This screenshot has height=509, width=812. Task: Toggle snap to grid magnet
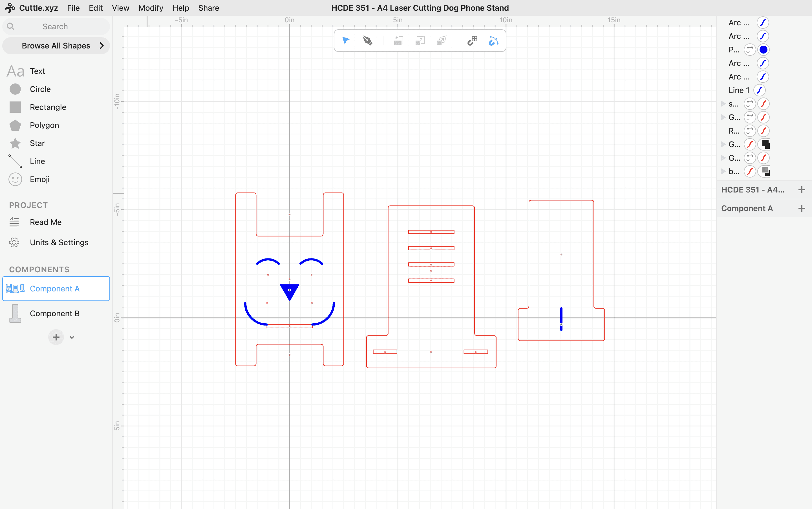click(472, 40)
